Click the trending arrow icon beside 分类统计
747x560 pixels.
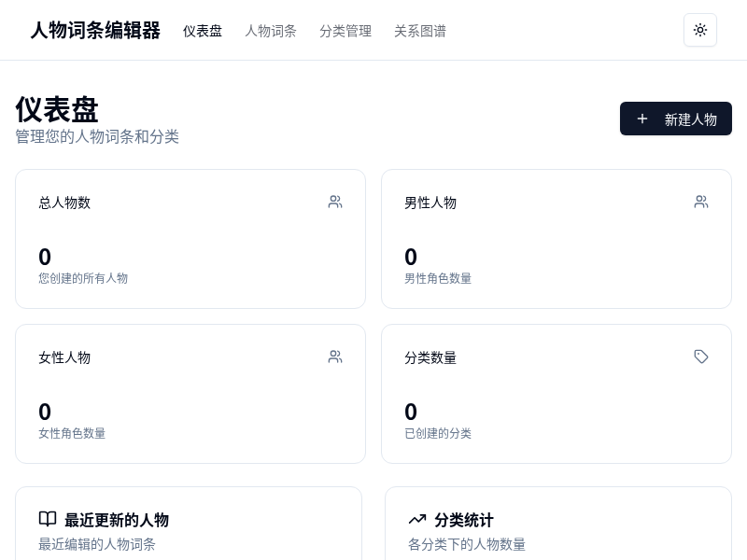(417, 519)
